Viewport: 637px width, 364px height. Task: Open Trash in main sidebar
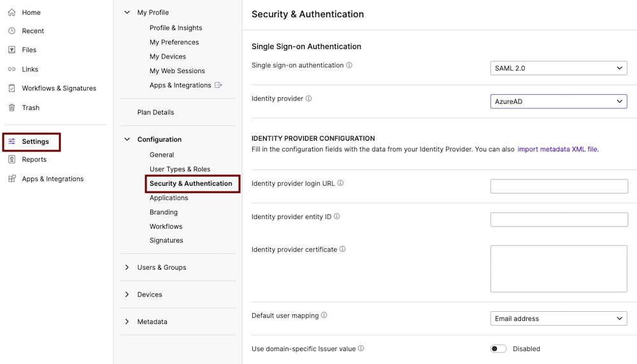[31, 108]
